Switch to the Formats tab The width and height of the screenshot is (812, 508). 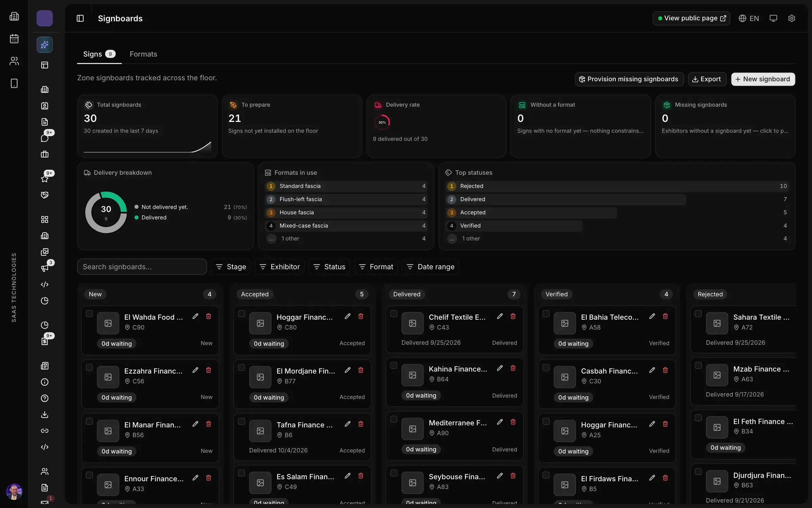[143, 54]
